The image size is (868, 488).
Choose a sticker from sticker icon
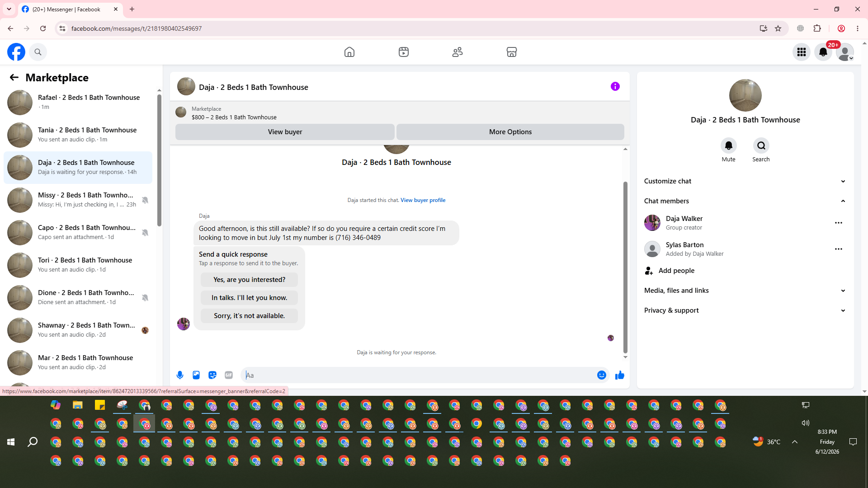(212, 375)
